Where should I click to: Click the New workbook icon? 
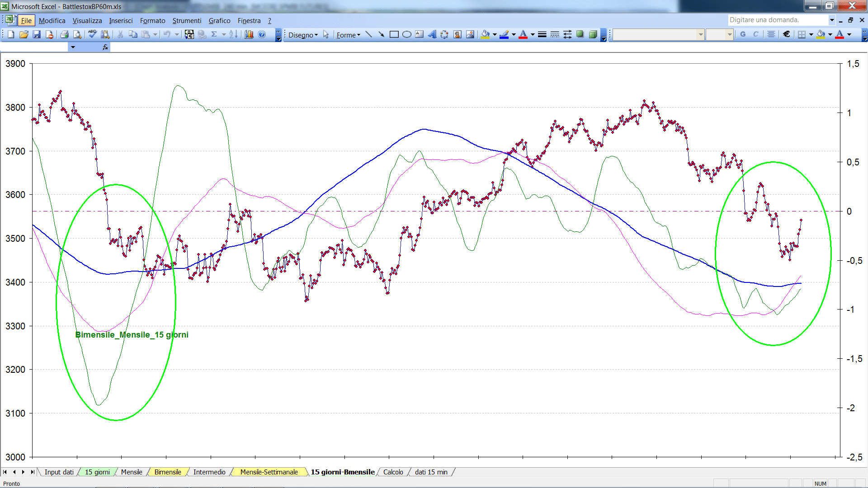[11, 34]
